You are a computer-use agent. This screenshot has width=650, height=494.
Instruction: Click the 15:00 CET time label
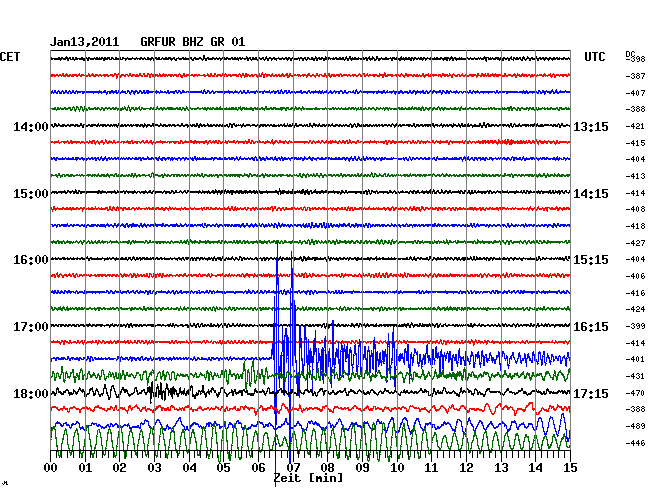click(x=31, y=194)
